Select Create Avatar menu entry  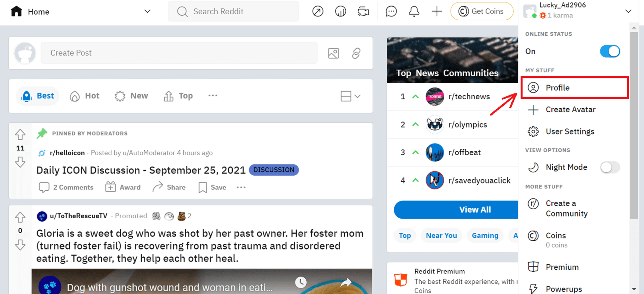click(x=575, y=110)
